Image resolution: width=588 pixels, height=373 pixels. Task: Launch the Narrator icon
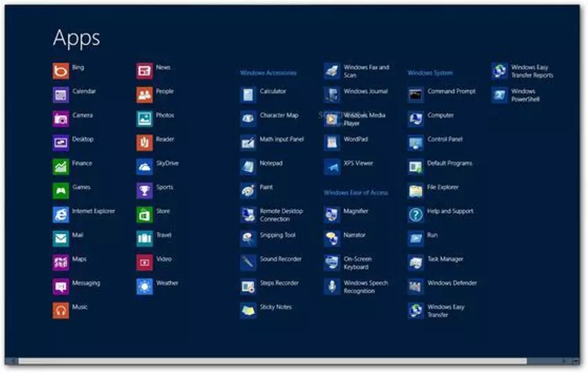[x=332, y=239]
